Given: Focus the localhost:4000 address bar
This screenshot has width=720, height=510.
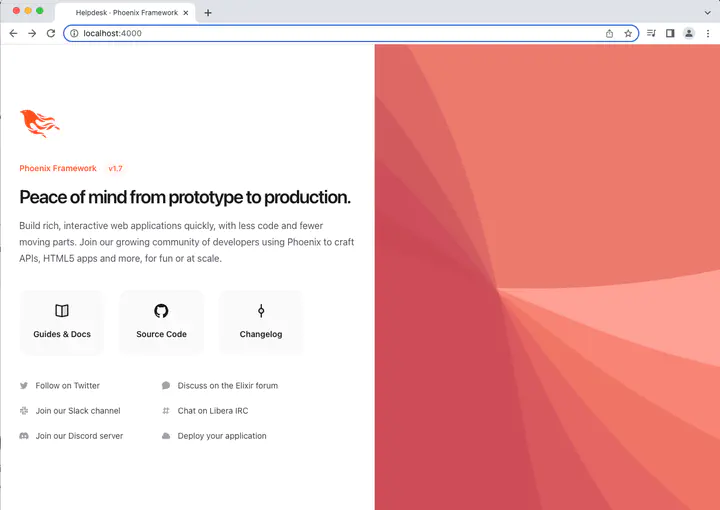Looking at the screenshot, I should (351, 33).
